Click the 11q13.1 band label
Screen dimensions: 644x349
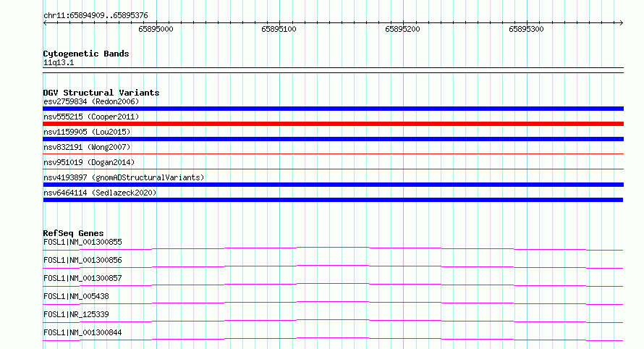click(x=59, y=62)
